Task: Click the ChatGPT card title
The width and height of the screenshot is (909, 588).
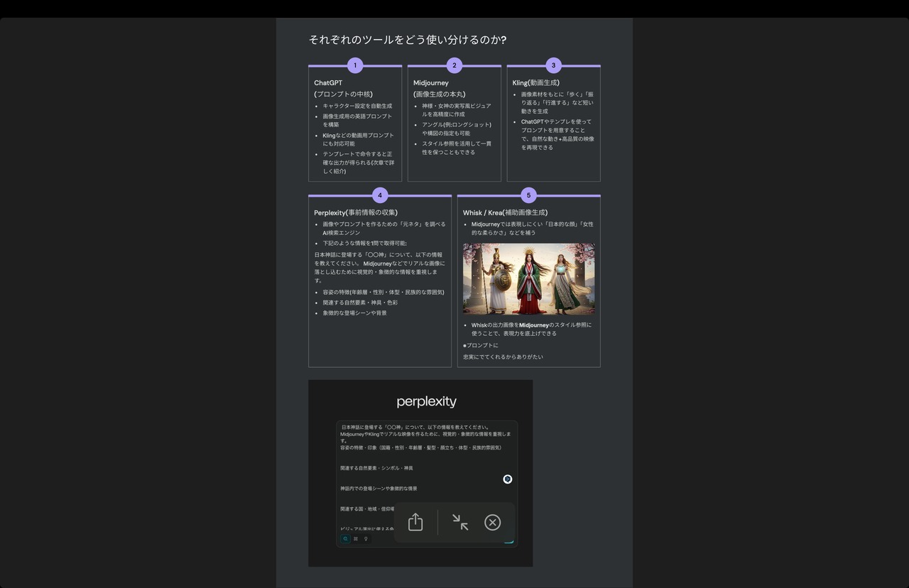Action: click(x=328, y=83)
